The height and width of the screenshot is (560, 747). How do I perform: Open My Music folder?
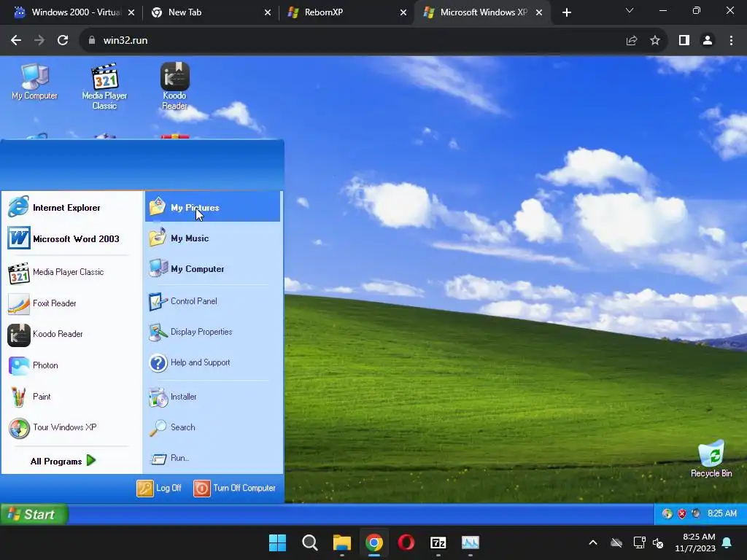click(212, 238)
